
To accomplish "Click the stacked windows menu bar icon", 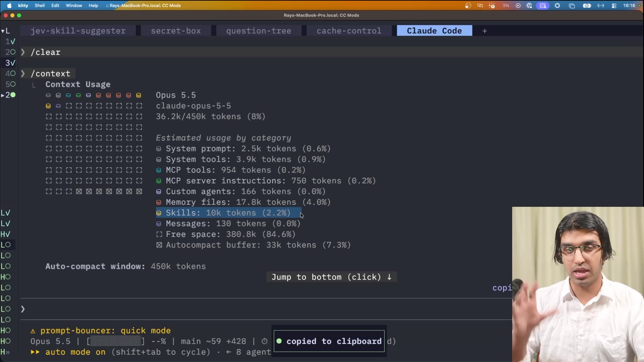I will pos(572,6).
